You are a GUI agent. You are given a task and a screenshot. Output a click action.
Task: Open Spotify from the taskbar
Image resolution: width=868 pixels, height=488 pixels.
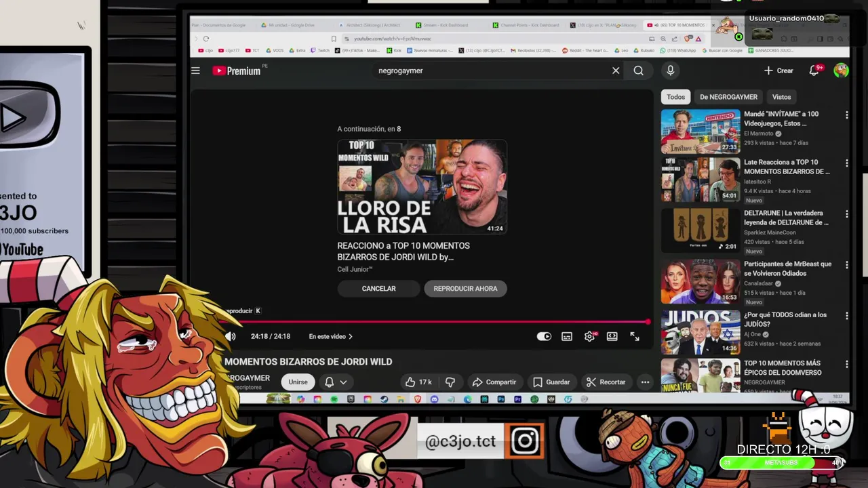[334, 399]
